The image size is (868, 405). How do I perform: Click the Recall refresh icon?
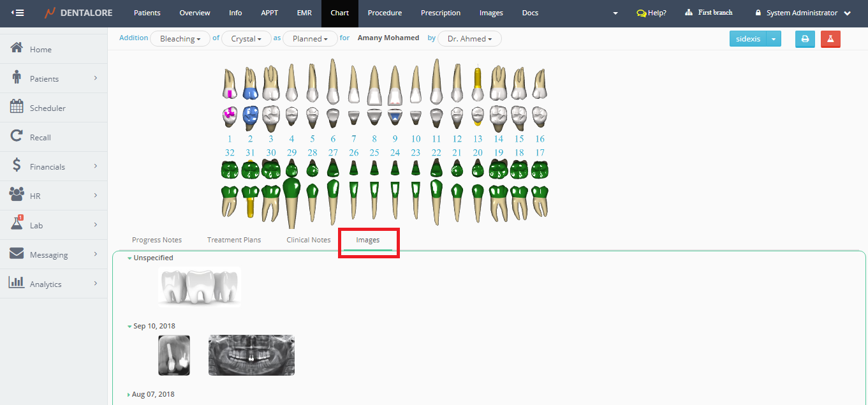coord(17,136)
